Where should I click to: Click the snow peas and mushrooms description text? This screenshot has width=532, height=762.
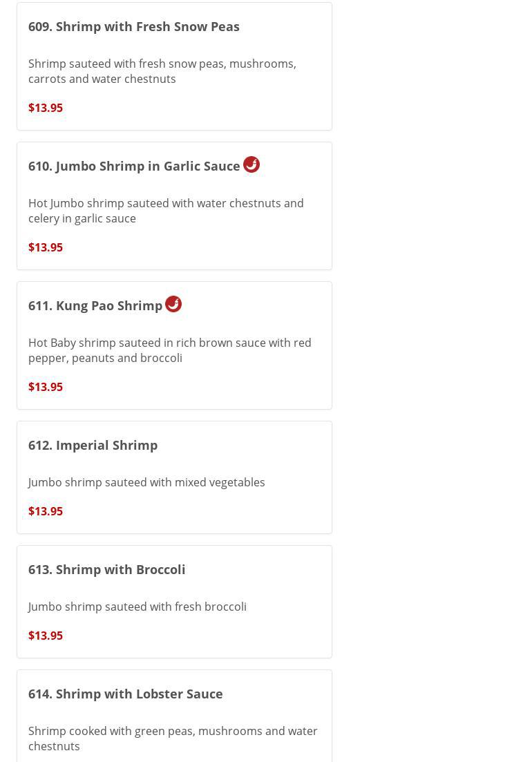click(x=162, y=71)
